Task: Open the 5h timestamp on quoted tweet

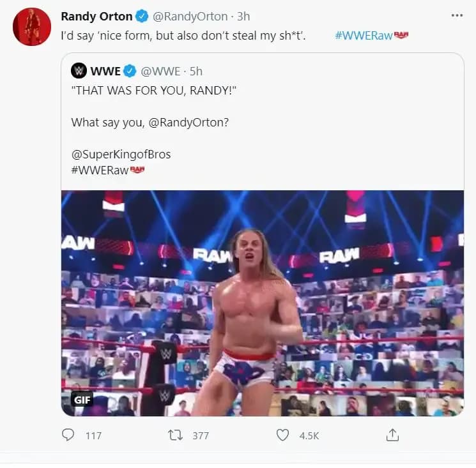Action: [x=196, y=71]
